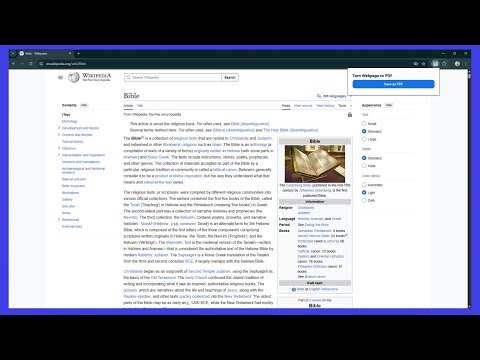Open Koine Greek link in first paragraph
The image size is (480, 360).
coord(159,157)
